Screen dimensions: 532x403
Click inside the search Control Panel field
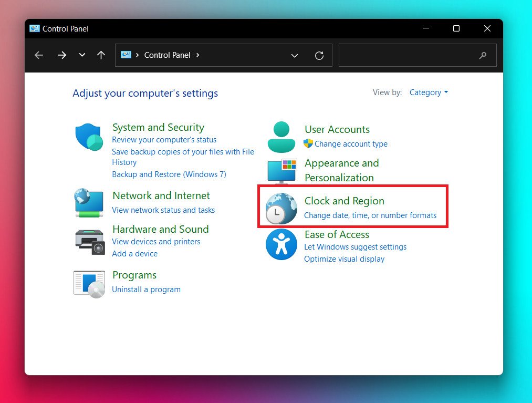[x=418, y=55]
